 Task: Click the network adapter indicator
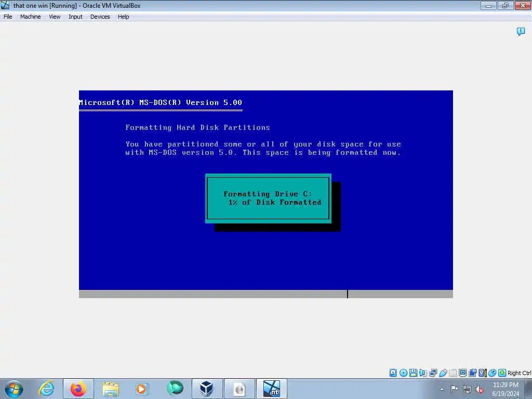coord(433,373)
